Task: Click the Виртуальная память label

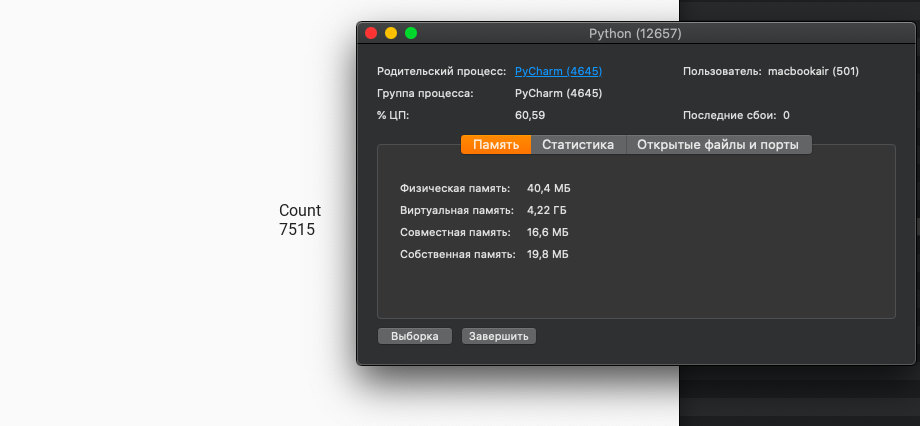Action: pyautogui.click(x=456, y=210)
